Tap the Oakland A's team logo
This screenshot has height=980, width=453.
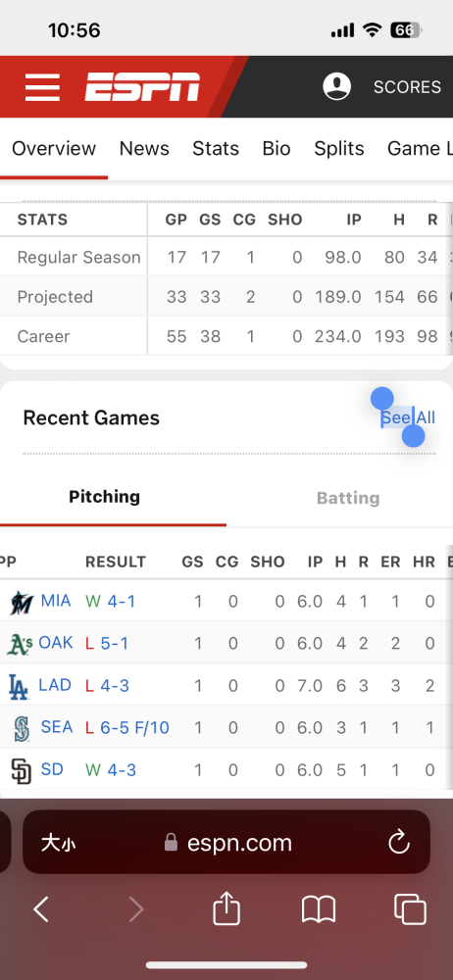pyautogui.click(x=20, y=643)
